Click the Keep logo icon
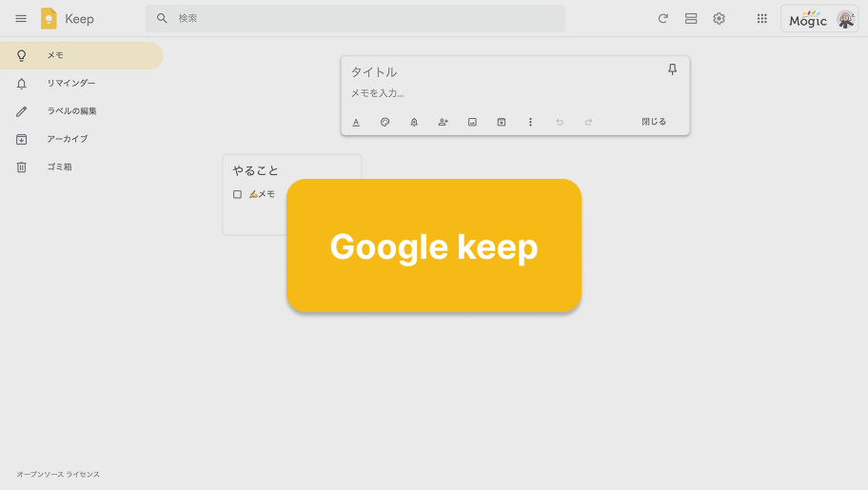Screen dimensions: 868x490 coord(49,18)
